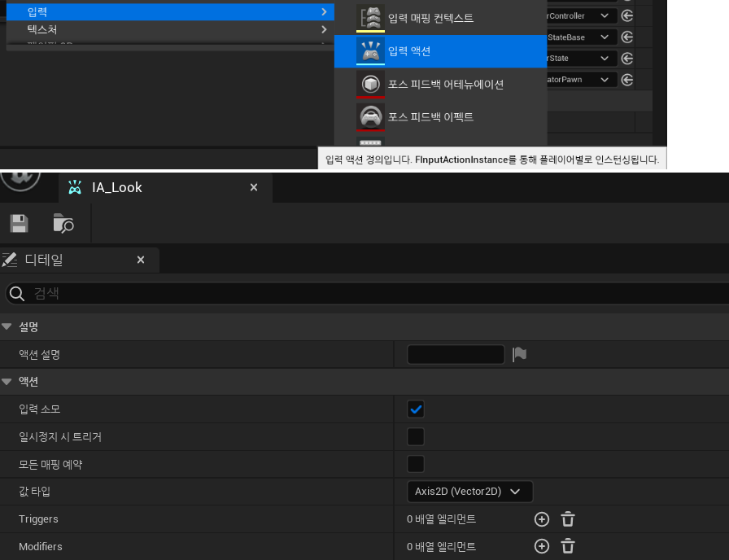
Task: Clear all Modifiers elements with trash button
Action: 567,546
